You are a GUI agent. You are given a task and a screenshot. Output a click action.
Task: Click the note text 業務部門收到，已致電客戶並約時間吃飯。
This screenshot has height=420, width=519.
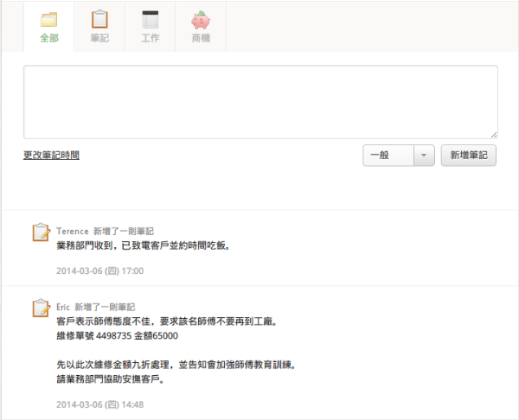[x=144, y=245]
